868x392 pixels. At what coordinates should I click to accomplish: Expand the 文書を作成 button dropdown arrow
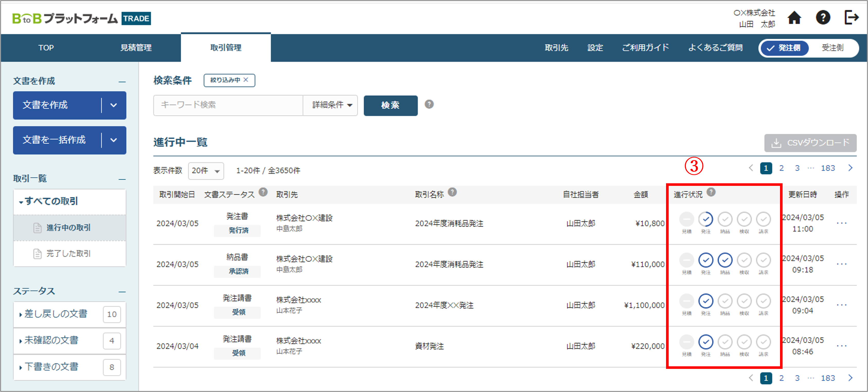pos(113,105)
